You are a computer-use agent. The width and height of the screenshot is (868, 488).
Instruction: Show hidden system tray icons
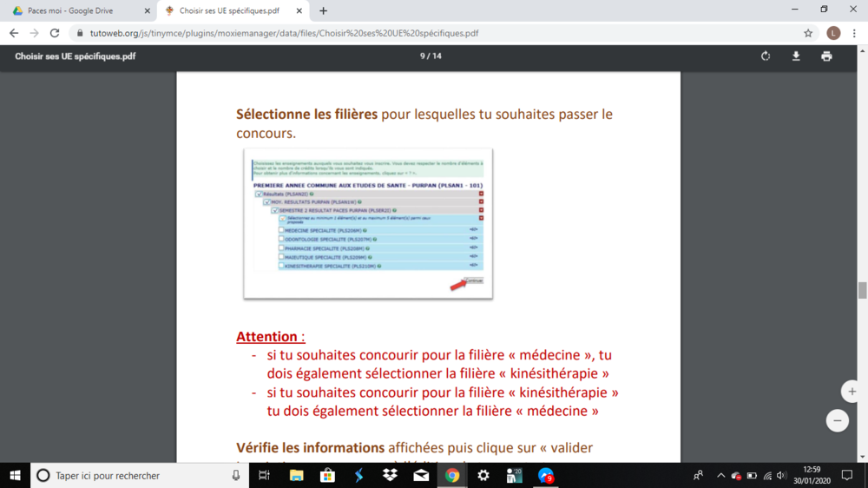pyautogui.click(x=720, y=475)
